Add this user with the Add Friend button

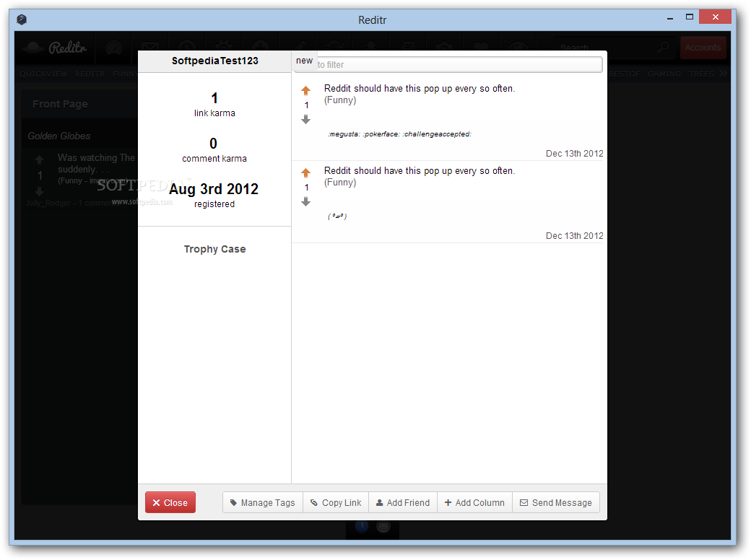coord(403,502)
